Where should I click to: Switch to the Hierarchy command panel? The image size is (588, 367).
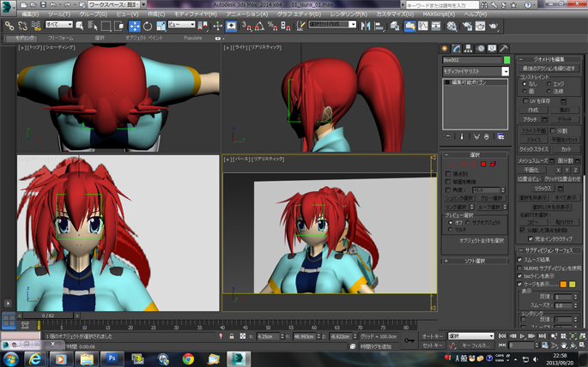(468, 48)
